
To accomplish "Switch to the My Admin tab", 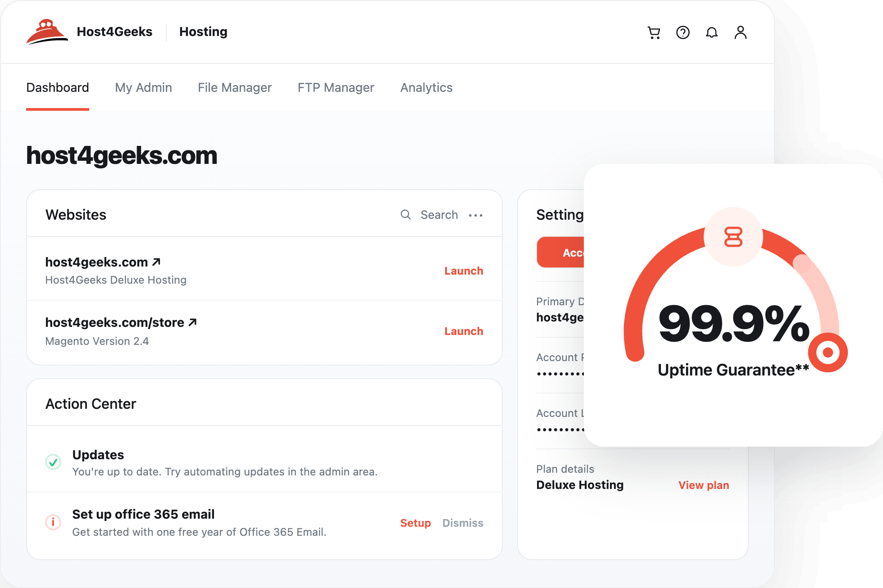I will pos(143,87).
